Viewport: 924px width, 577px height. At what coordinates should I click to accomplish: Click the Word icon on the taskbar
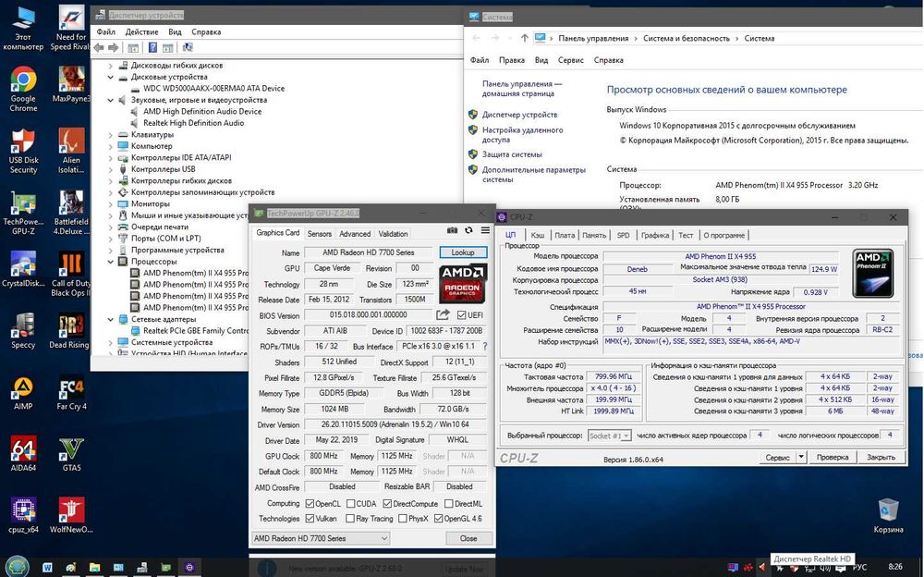click(47, 568)
